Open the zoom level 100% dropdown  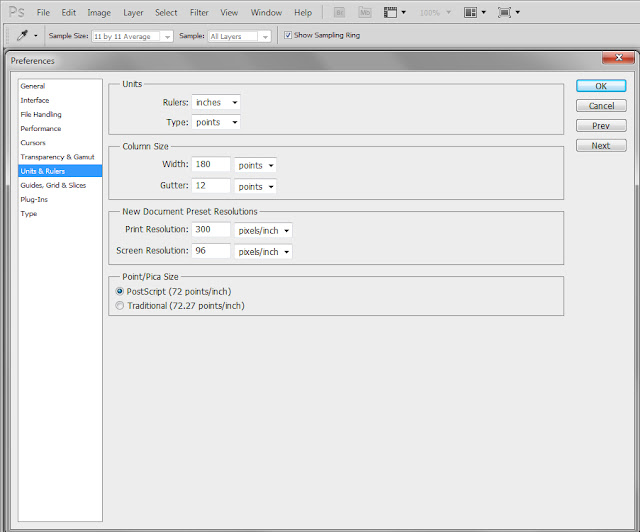coord(435,13)
